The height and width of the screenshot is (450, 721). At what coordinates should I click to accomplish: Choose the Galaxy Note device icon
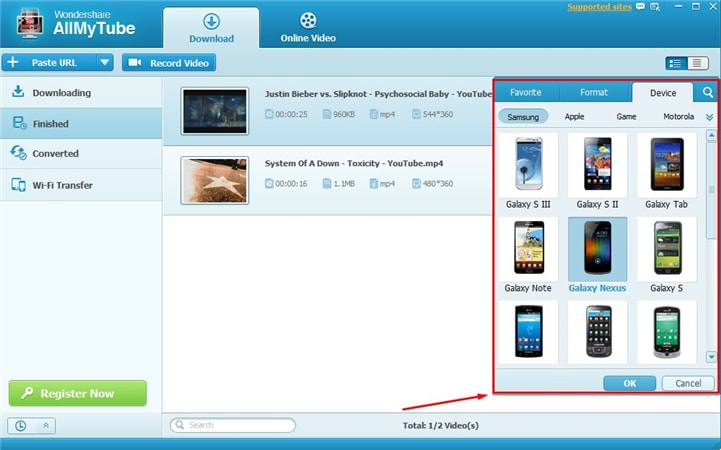click(x=528, y=249)
